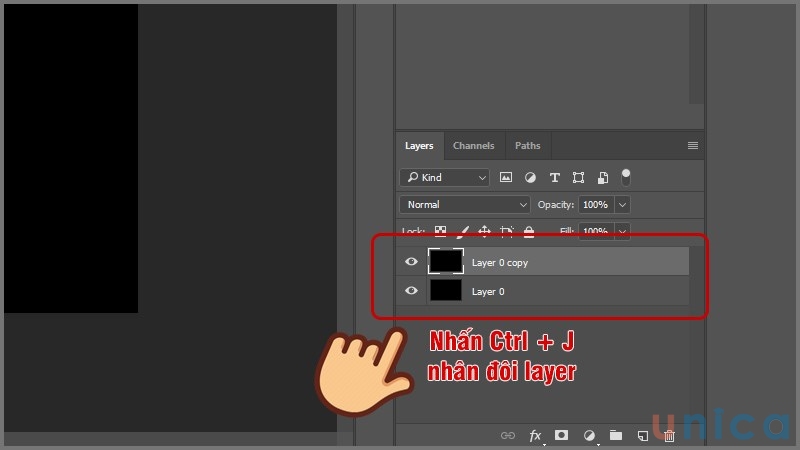Add a layer mask using mask icon
This screenshot has height=450, width=800.
pos(562,436)
